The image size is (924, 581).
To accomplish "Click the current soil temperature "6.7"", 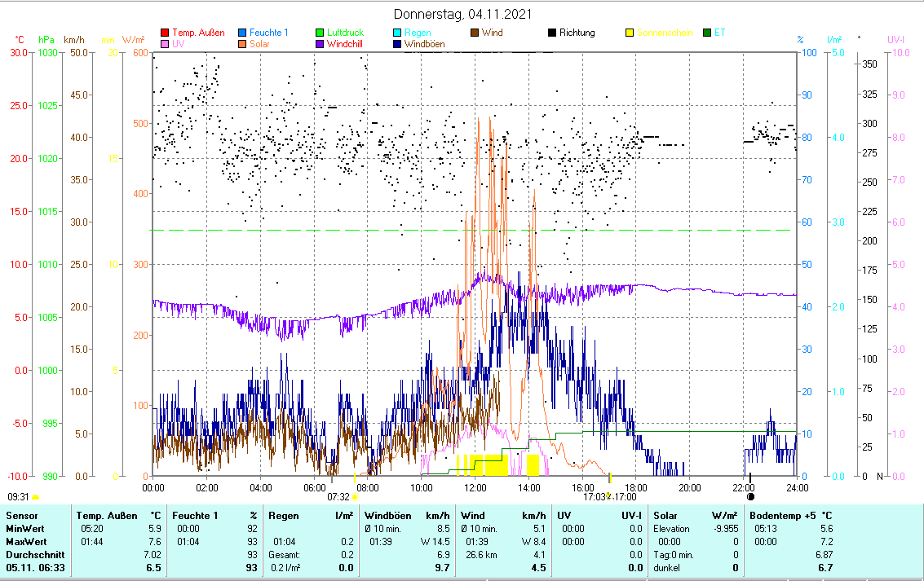I will (x=825, y=567).
